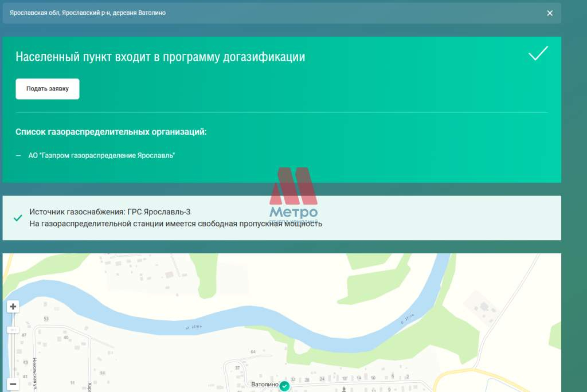
Task: Zoom in on the map with the plus icon
Action: (13, 306)
